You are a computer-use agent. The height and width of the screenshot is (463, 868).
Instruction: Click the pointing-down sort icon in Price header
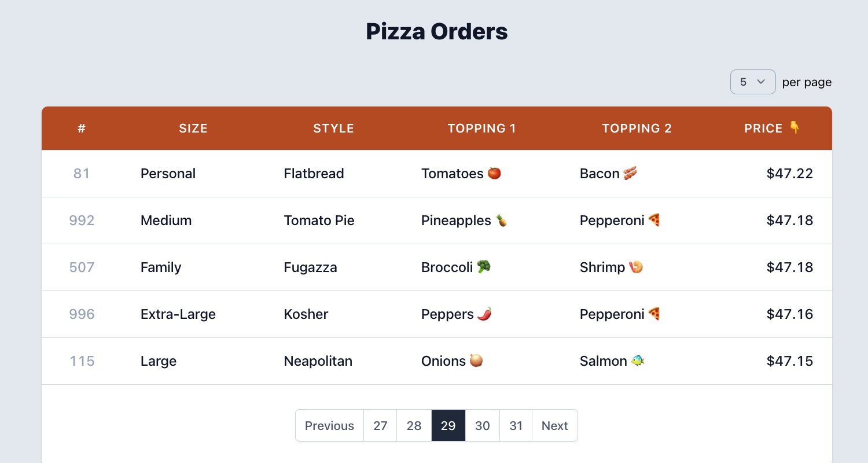click(x=795, y=127)
